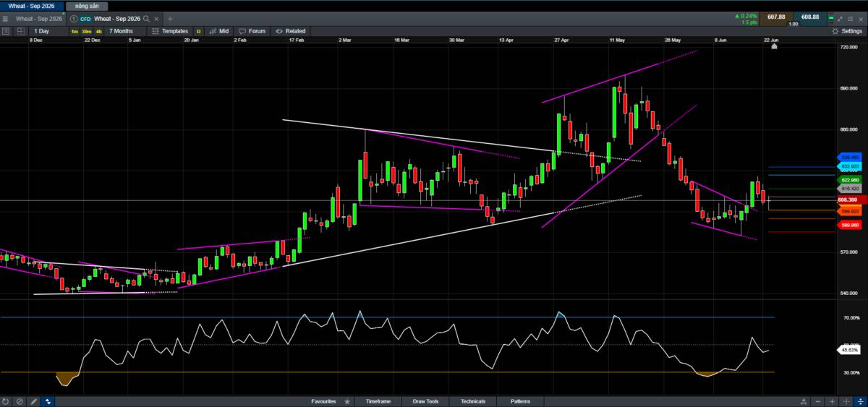Open the Mid price type dropdown
Viewport: 868px width, 407px height.
[224, 31]
